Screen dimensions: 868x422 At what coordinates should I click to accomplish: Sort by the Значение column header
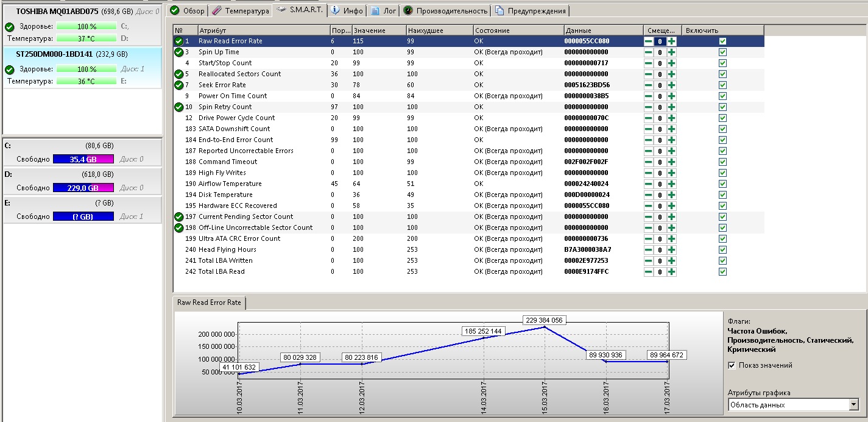[378, 30]
